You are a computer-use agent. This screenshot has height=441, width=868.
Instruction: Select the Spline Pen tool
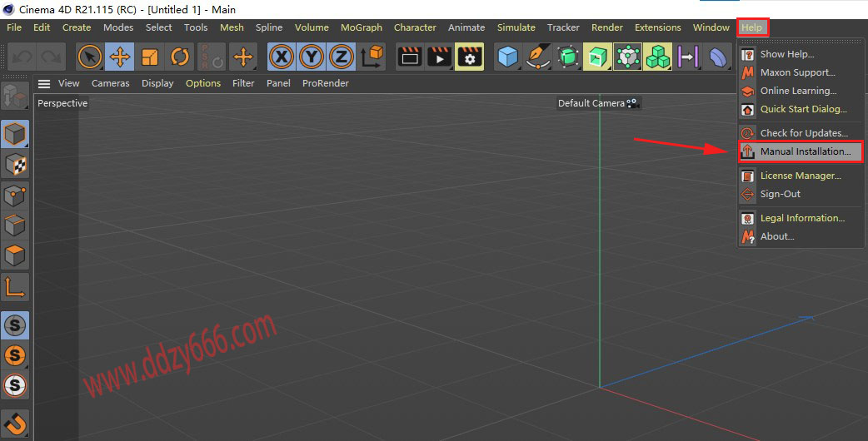pyautogui.click(x=537, y=57)
